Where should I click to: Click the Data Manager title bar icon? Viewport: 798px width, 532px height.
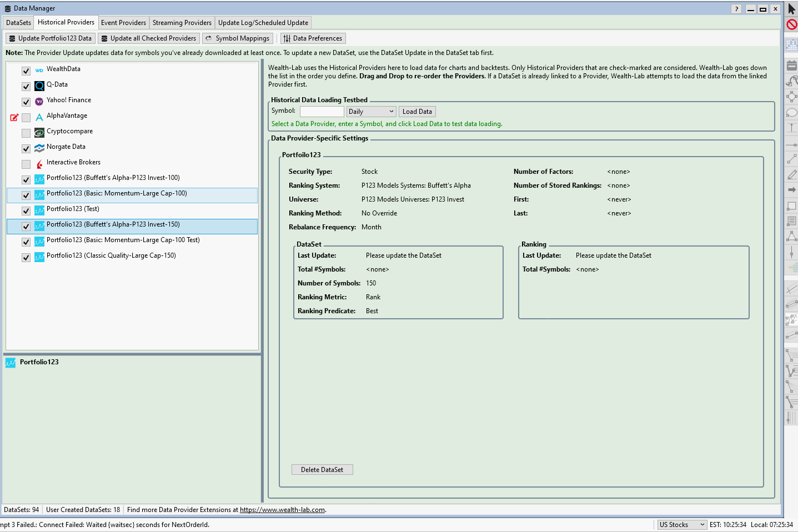(x=8, y=8)
